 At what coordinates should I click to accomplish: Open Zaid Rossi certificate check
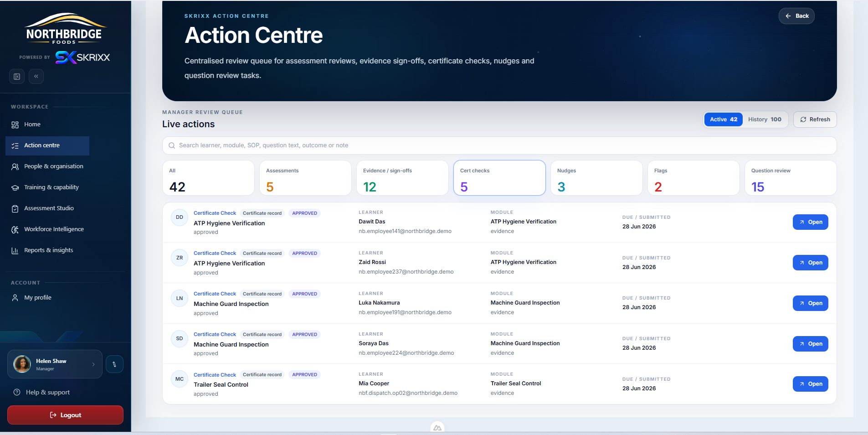(x=810, y=263)
